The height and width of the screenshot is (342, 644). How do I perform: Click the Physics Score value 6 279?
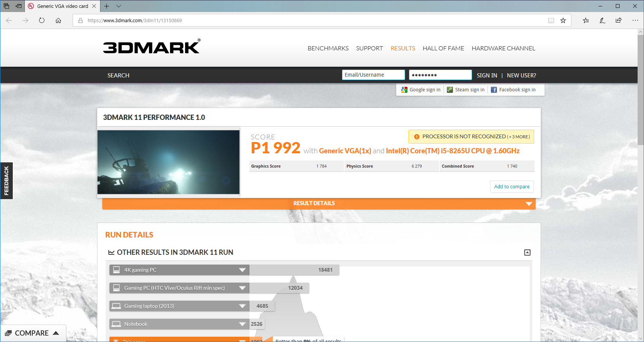[417, 166]
